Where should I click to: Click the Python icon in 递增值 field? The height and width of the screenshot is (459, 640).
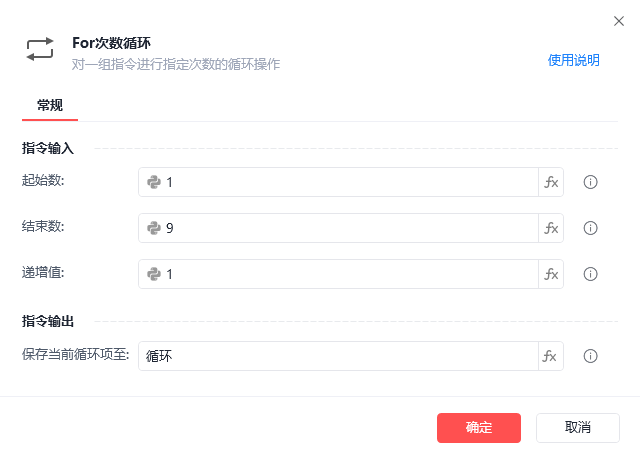(x=154, y=274)
